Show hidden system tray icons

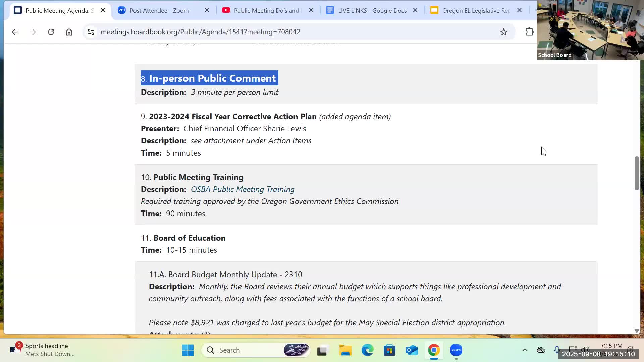coord(525,350)
